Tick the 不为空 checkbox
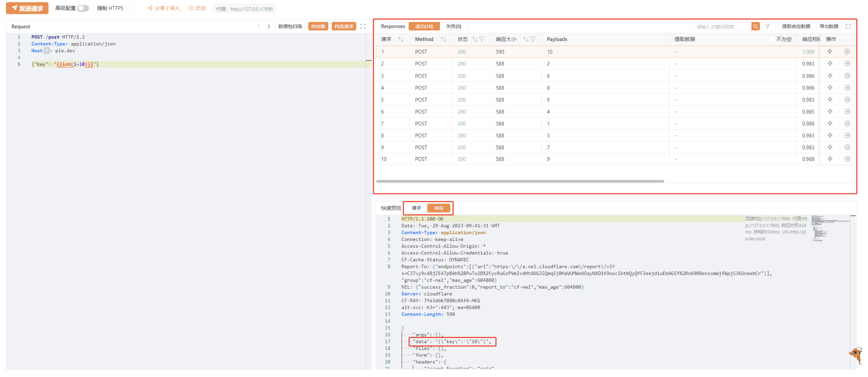 (771, 39)
